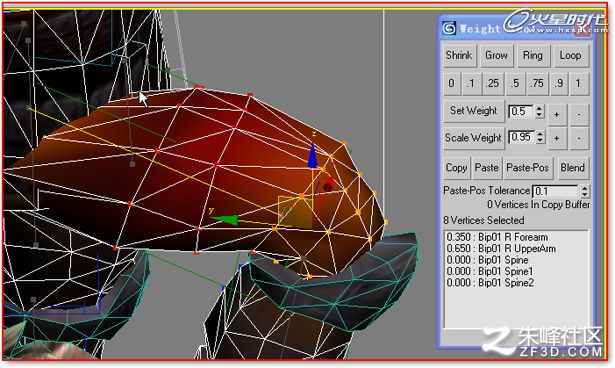The width and height of the screenshot is (615, 368).
Task: Click the Weight Tool window icon
Action: (x=449, y=28)
